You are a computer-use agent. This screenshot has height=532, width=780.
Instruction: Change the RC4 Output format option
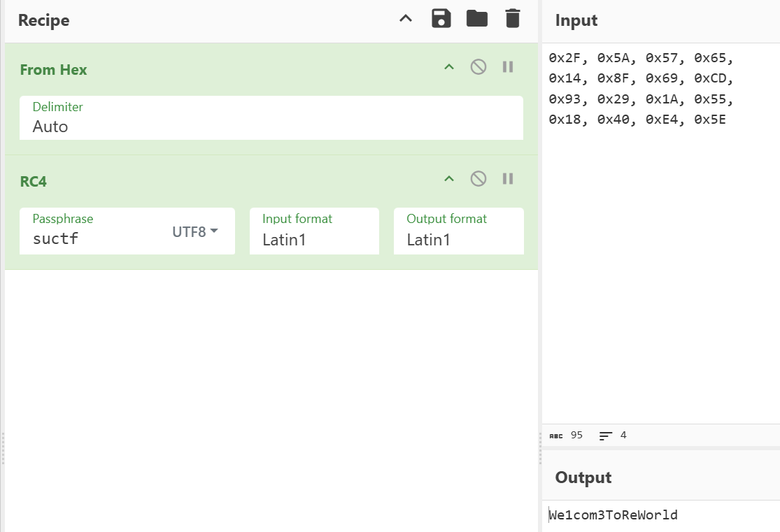[x=458, y=240]
